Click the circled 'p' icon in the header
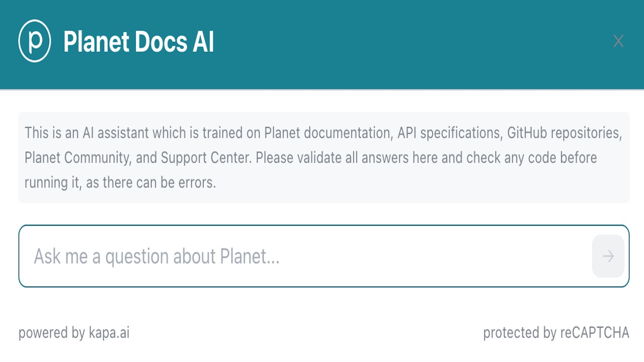 tap(34, 41)
